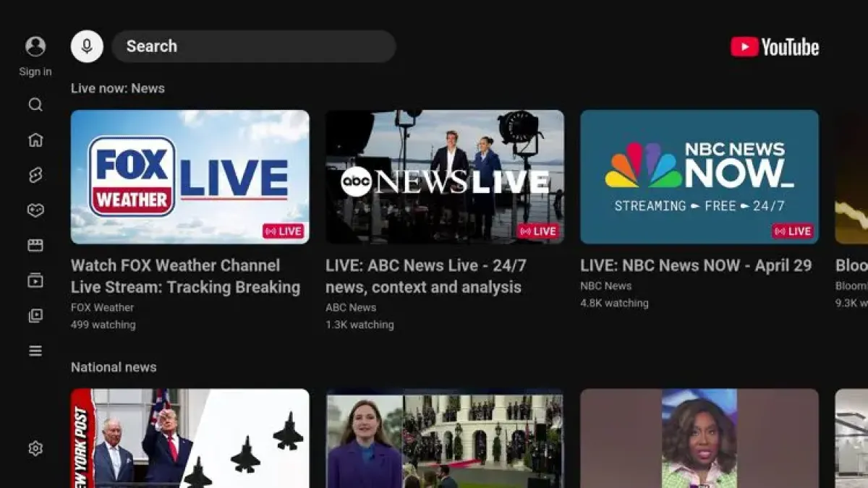The width and height of the screenshot is (868, 488).
Task: Select the FOX Weather channel name
Action: [102, 307]
